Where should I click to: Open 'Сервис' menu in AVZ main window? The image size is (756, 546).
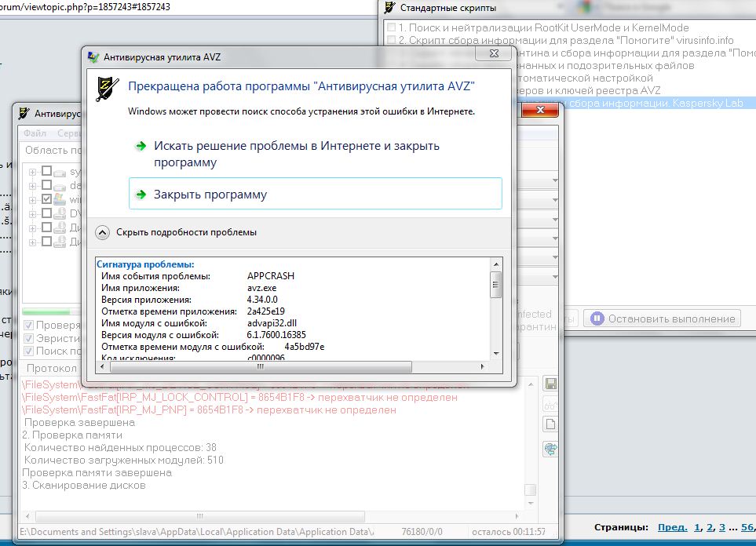(x=69, y=133)
